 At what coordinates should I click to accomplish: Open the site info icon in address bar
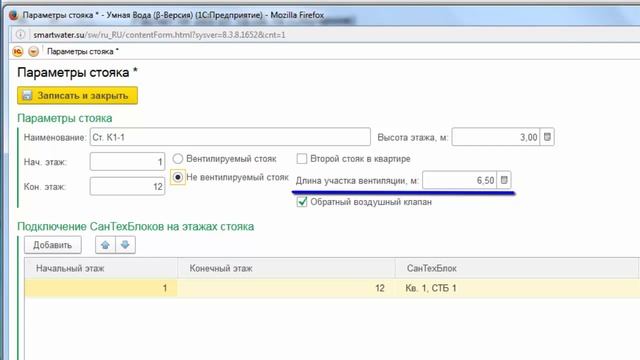click(20, 35)
